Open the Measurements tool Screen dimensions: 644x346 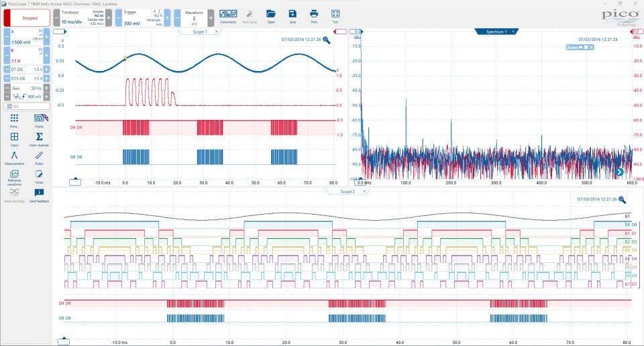[x=14, y=158]
